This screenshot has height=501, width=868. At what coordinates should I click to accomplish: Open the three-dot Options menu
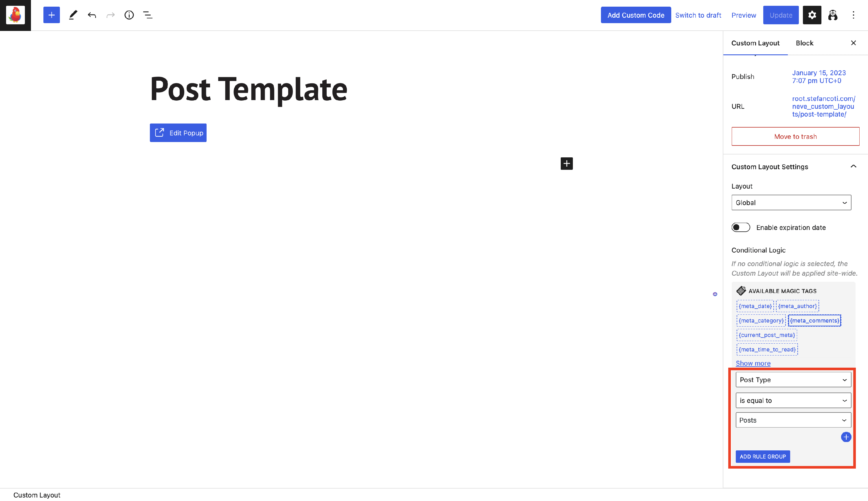(853, 15)
